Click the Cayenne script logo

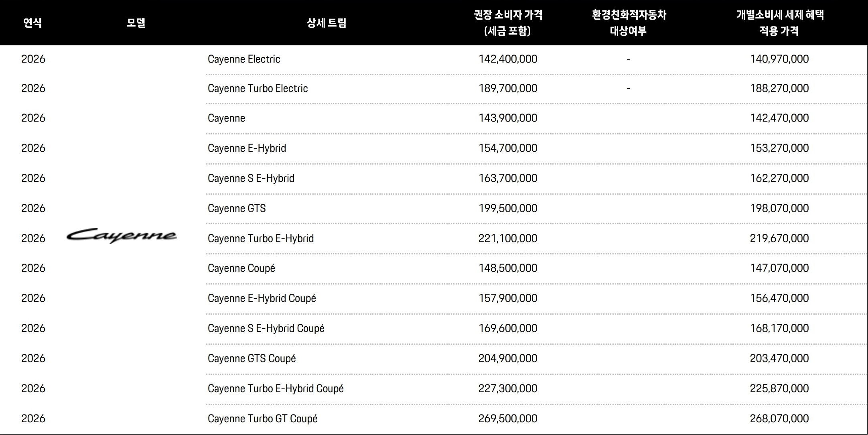122,236
